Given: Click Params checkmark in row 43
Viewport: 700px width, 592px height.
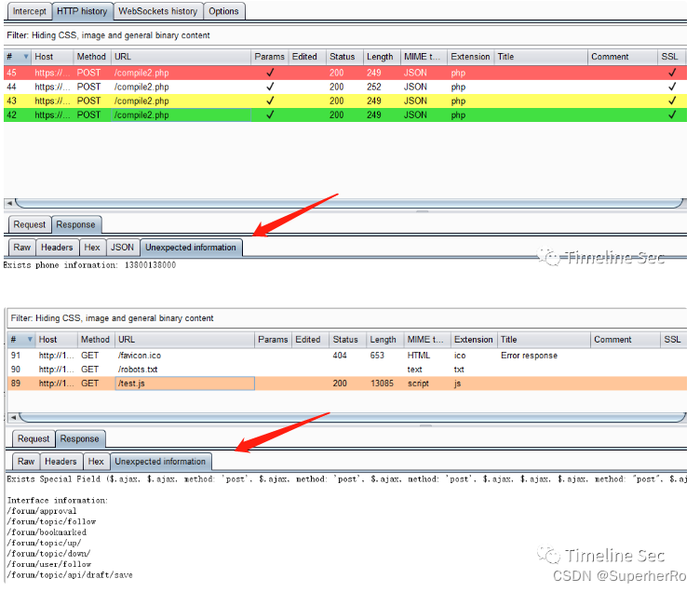Looking at the screenshot, I should point(270,101).
